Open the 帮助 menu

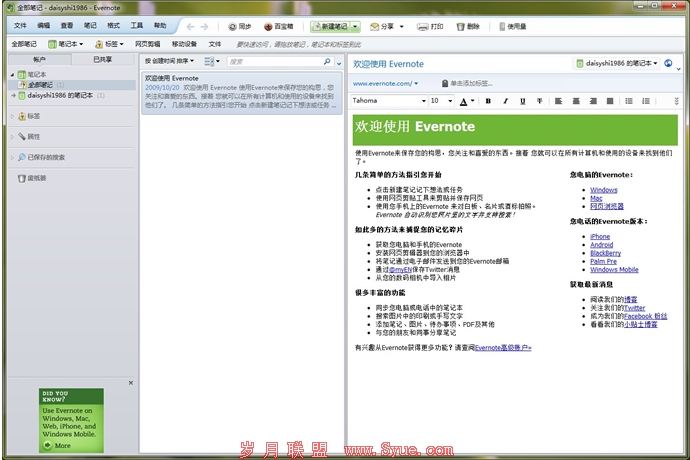(x=160, y=26)
